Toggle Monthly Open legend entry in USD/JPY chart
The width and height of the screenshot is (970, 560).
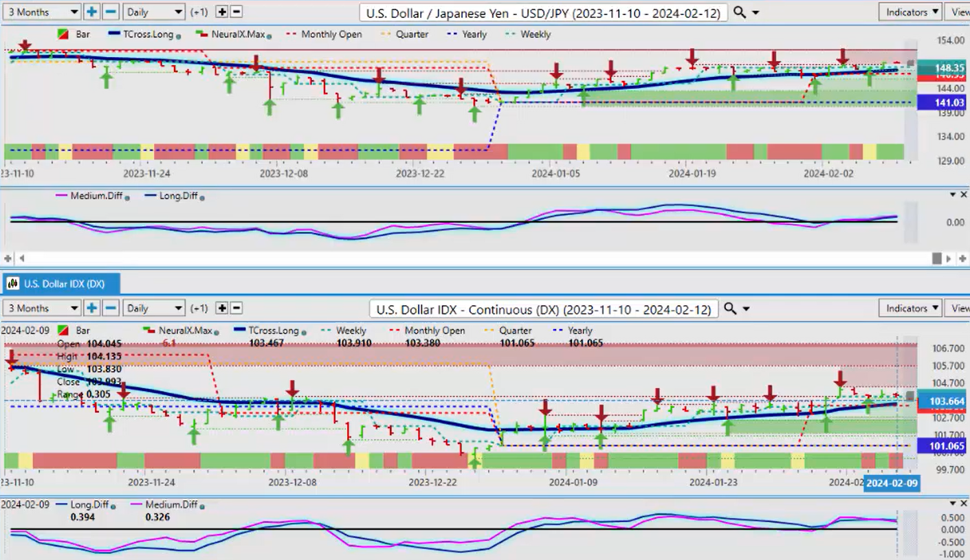(324, 34)
